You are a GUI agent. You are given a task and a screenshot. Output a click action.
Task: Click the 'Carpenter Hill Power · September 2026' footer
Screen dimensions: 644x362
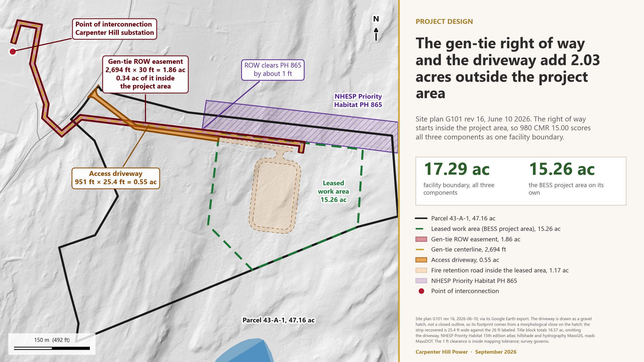[x=466, y=352]
